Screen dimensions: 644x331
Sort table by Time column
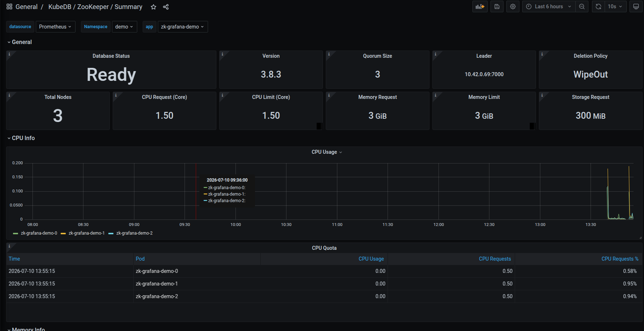coord(14,259)
